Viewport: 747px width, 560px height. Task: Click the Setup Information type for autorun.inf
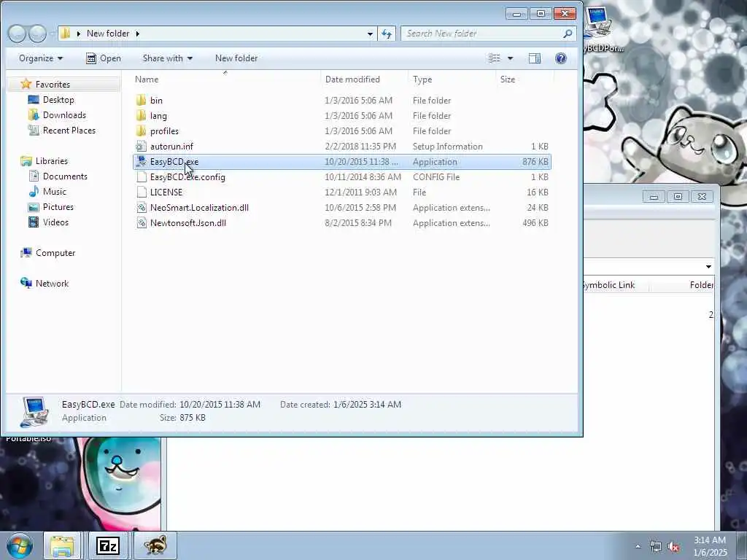pyautogui.click(x=448, y=146)
